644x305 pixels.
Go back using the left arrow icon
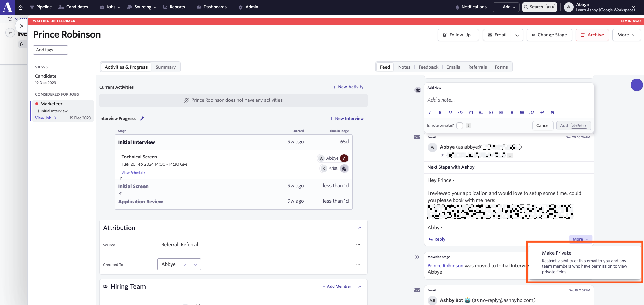pyautogui.click(x=10, y=33)
